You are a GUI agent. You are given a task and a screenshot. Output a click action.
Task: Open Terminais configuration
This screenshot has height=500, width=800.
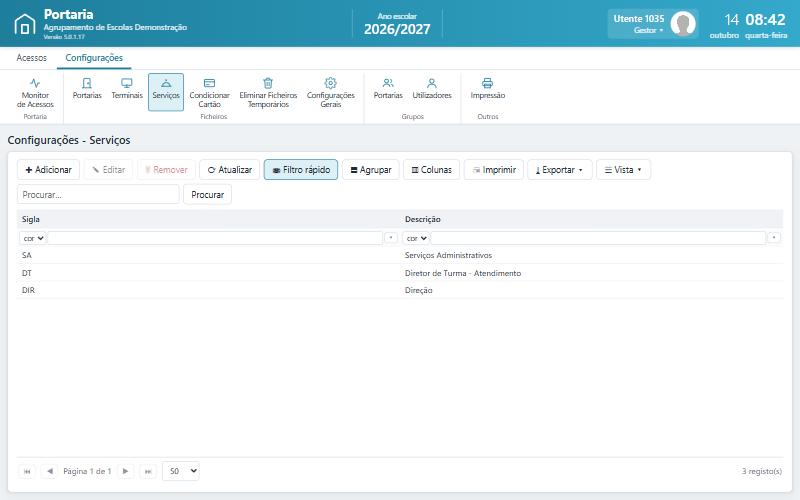tap(127, 88)
